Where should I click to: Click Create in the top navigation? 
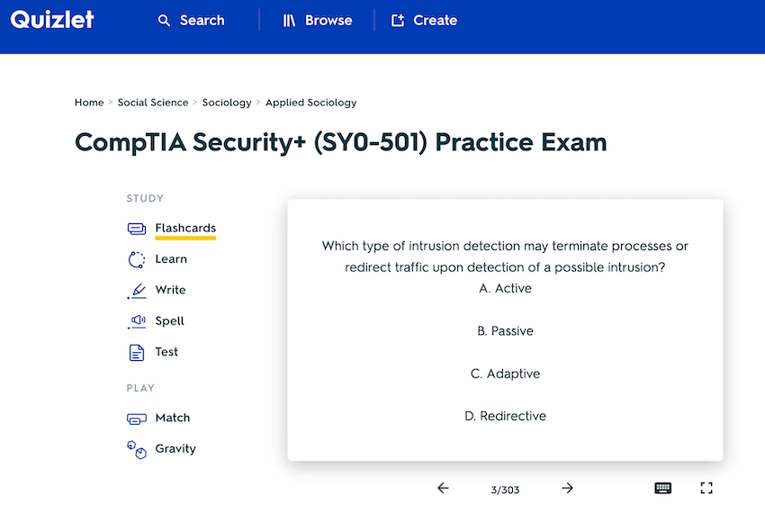coord(424,21)
